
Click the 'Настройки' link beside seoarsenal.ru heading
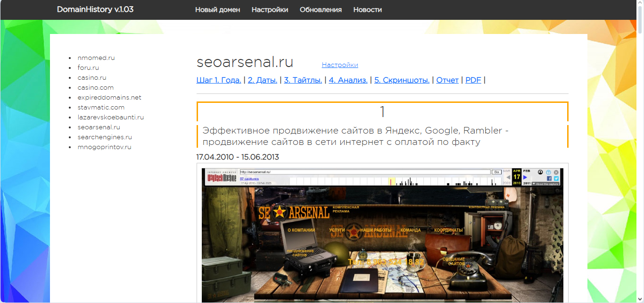coord(340,65)
